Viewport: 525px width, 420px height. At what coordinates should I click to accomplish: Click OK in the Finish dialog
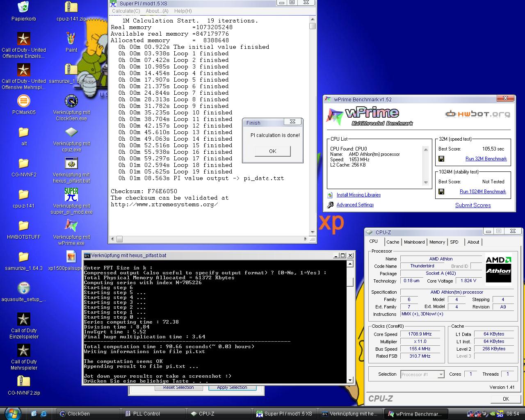point(273,151)
